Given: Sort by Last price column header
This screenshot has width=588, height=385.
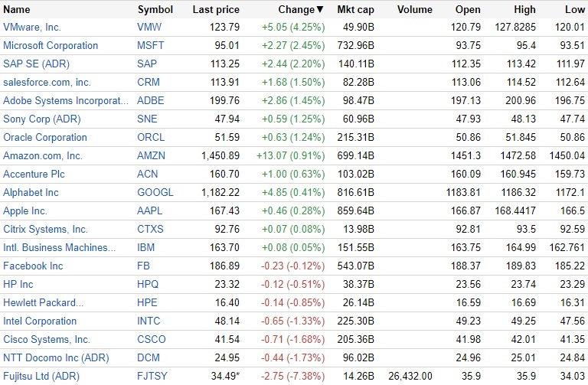Looking at the screenshot, I should click(x=216, y=10).
